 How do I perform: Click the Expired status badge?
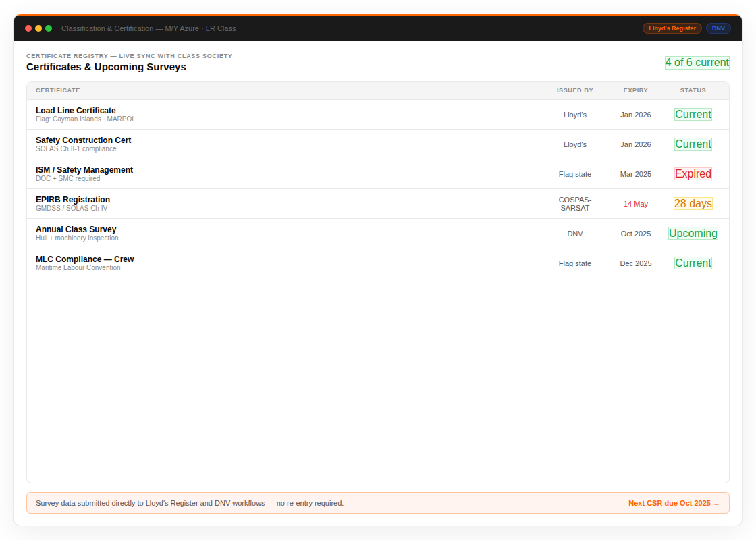pos(693,174)
